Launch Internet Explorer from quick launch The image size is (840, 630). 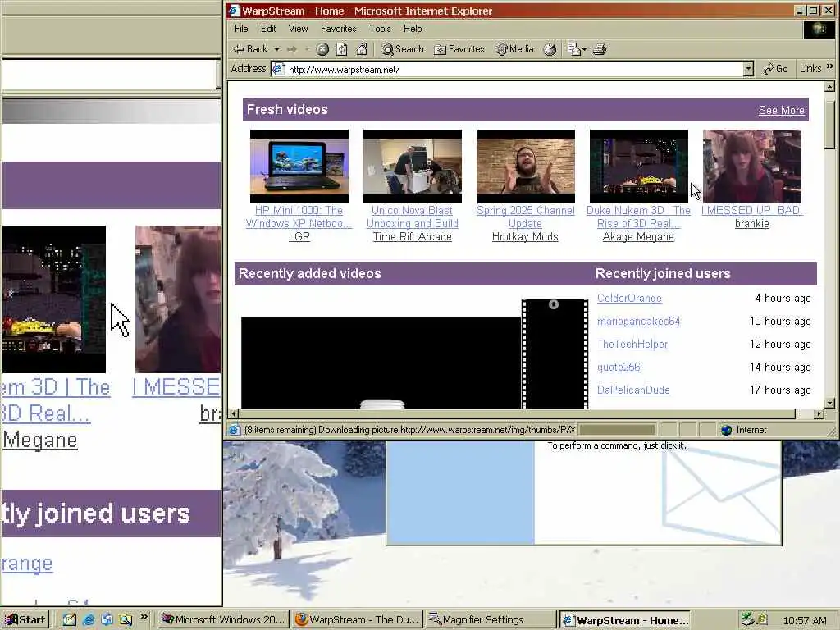point(89,620)
